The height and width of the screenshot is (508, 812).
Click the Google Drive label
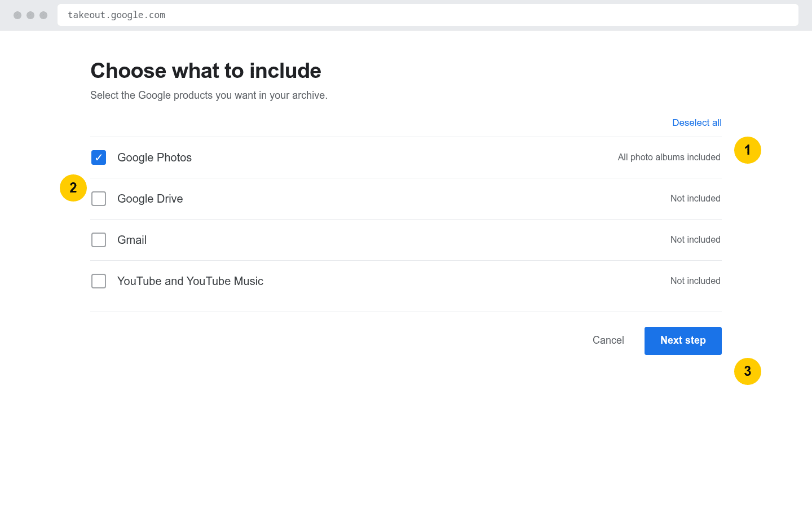point(150,199)
